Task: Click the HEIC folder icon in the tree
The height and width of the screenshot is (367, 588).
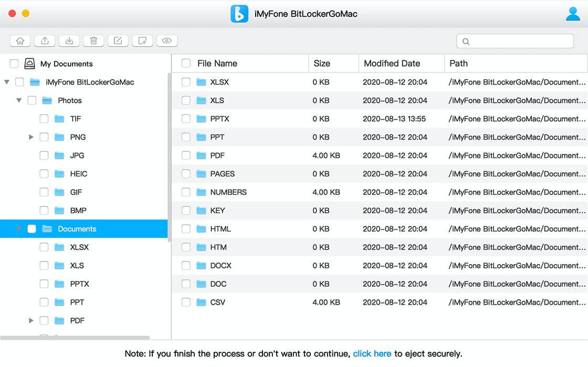Action: 59,174
